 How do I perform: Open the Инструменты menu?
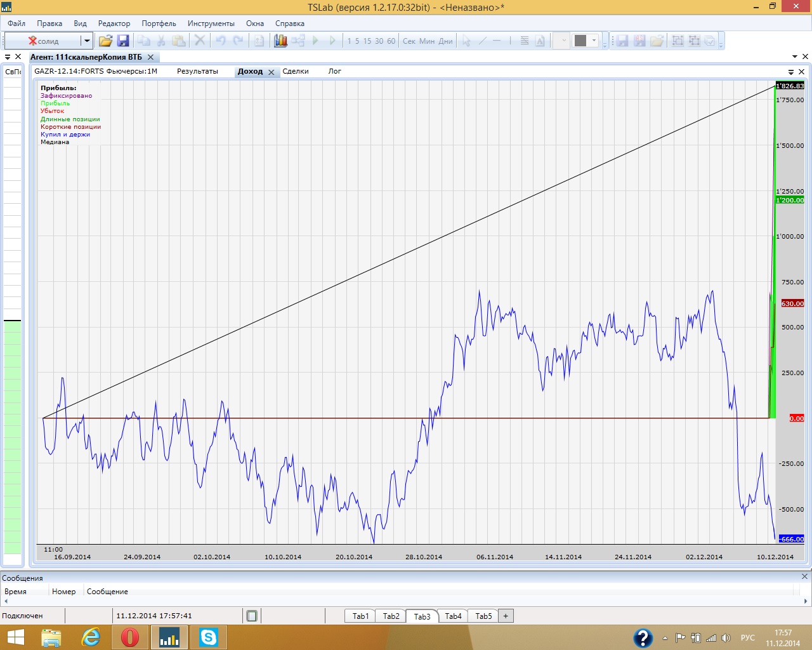click(211, 23)
